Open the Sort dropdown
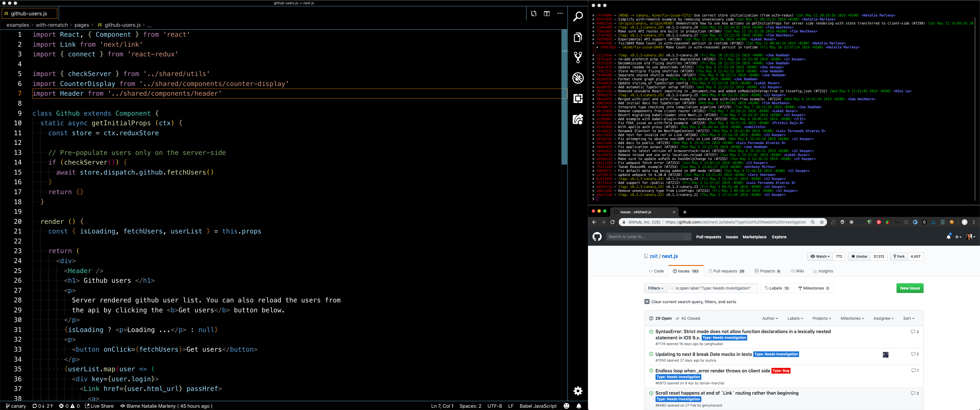The image size is (980, 410). coord(908,318)
